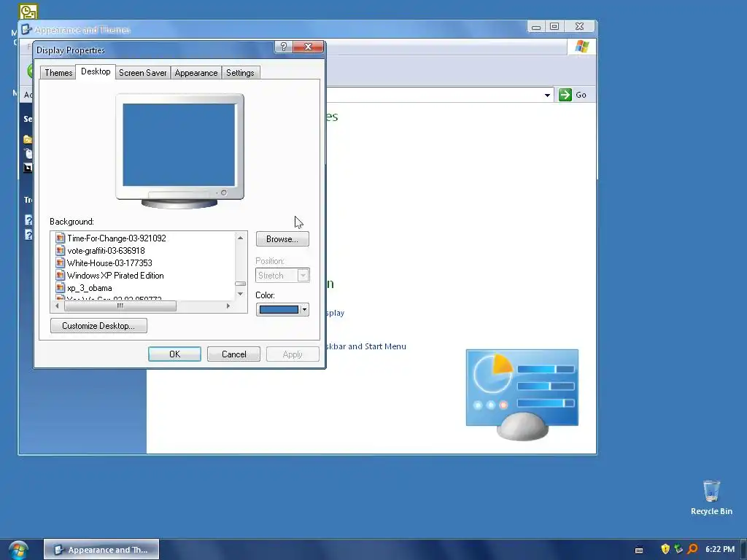The height and width of the screenshot is (560, 747).
Task: Click image icon beside Time-For-Change-03-921092
Action: point(60,238)
